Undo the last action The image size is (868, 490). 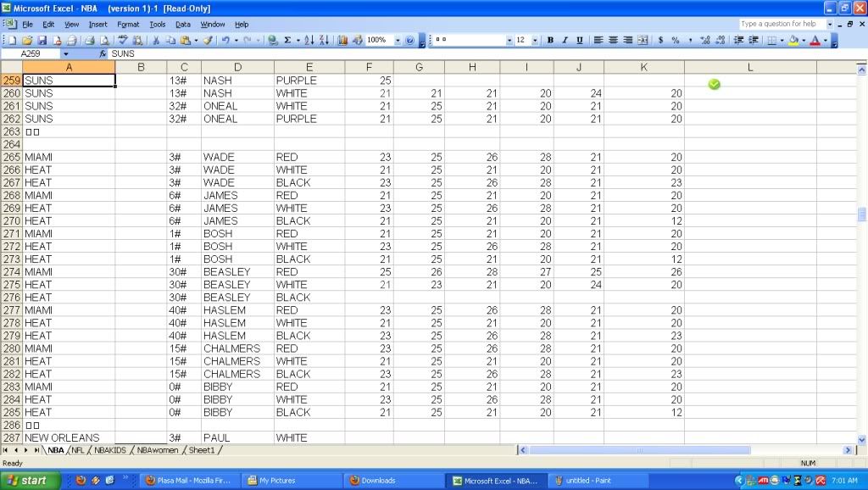225,41
